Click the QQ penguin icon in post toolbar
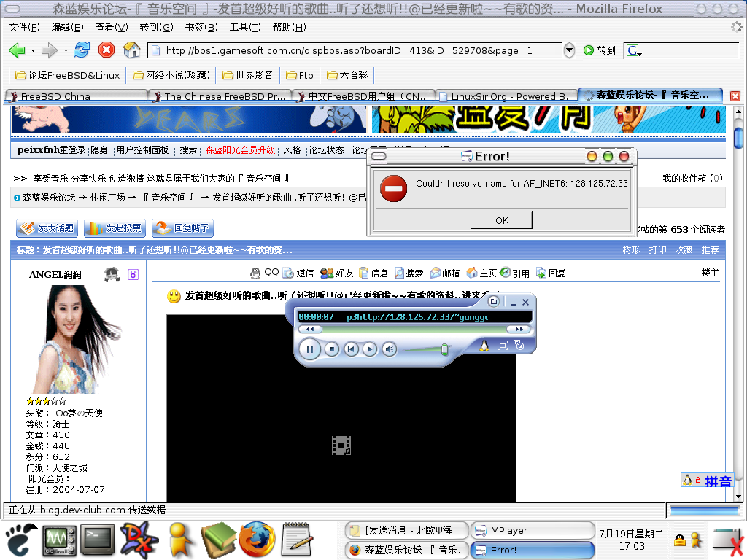747x560 pixels. pos(256,273)
